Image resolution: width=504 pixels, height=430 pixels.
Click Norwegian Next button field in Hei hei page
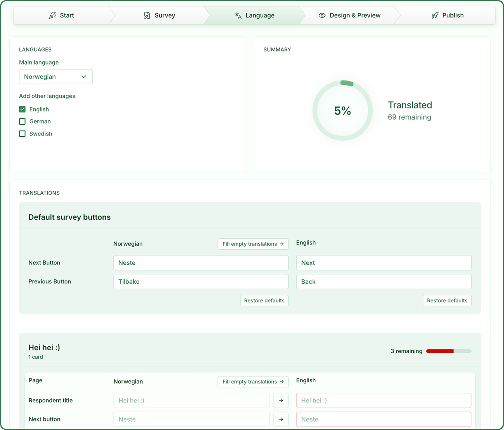(x=191, y=419)
